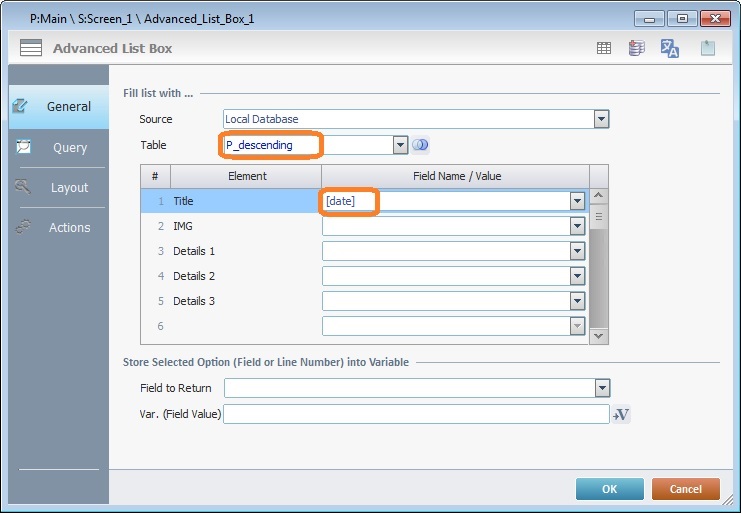The image size is (741, 513).
Task: Maximize the Advanced_List_Box_1 window
Action: tap(682, 19)
